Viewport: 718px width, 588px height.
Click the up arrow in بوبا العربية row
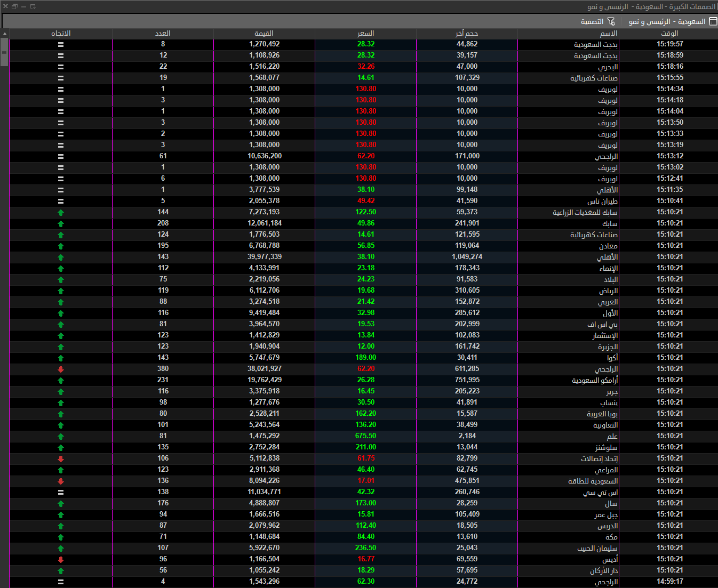(61, 414)
